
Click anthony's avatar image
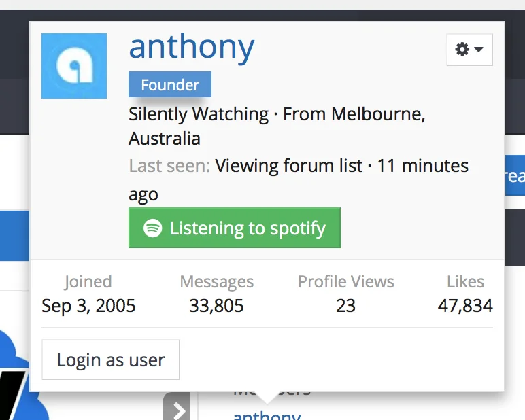[74, 66]
